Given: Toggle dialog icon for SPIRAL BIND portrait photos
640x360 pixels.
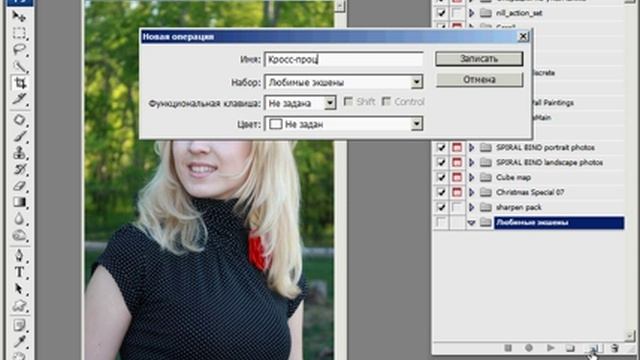Looking at the screenshot, I should point(457,147).
